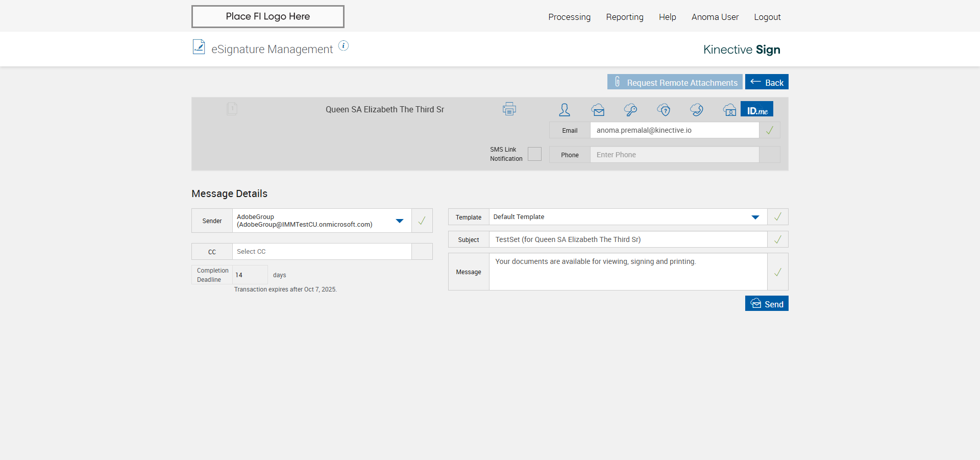
Task: Choose the cloud phone authentication icon
Action: tap(696, 109)
